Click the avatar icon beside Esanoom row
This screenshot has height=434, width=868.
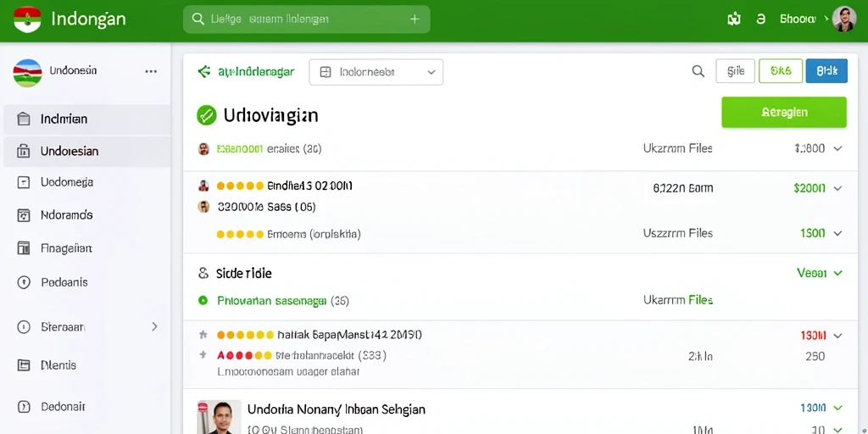pyautogui.click(x=203, y=148)
